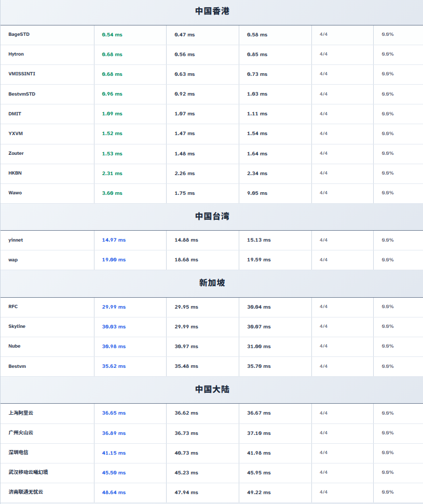The width and height of the screenshot is (423, 504).
Task: Select the 深圳电信 node name
Action: (x=18, y=453)
